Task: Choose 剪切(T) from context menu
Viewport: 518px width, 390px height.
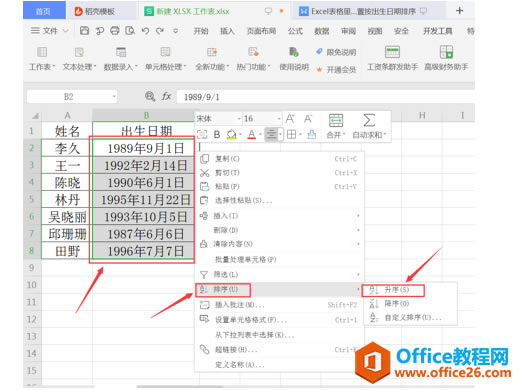Action: [279, 173]
